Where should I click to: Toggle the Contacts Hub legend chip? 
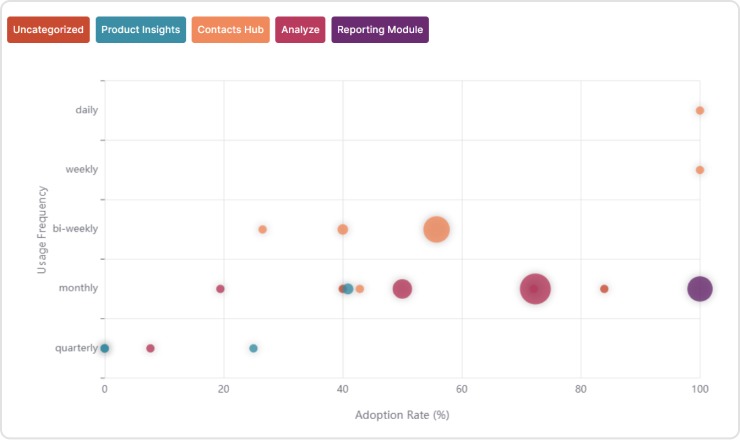(x=231, y=30)
